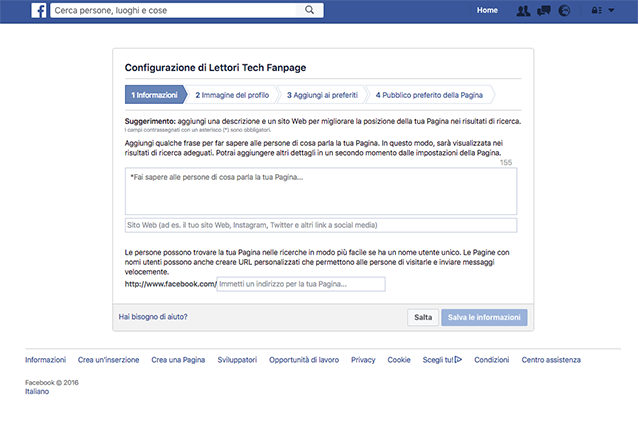Open Privacy footer link
The height and width of the screenshot is (425, 638).
[363, 360]
